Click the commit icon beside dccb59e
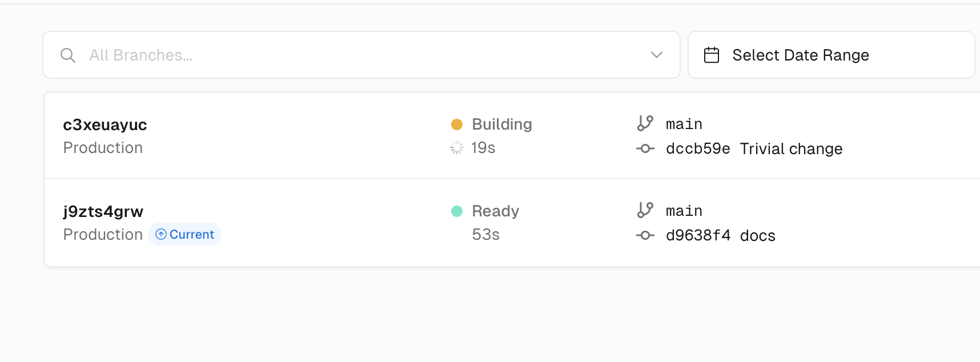This screenshot has width=980, height=362. [645, 148]
